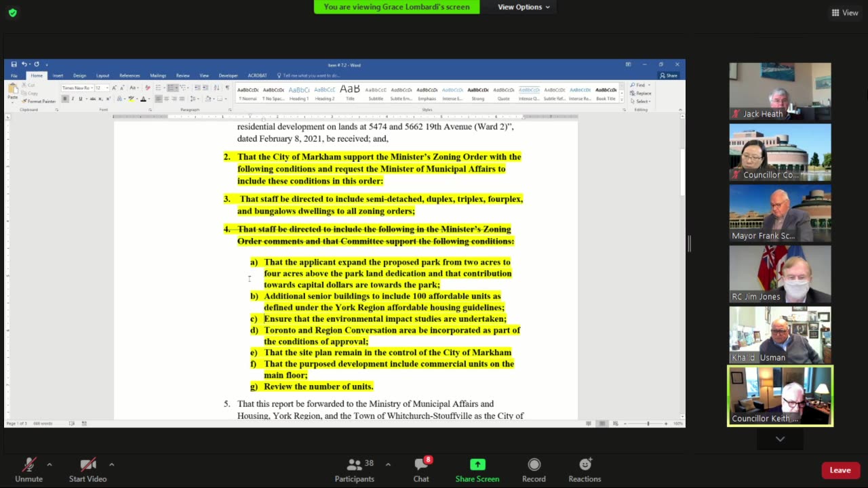The height and width of the screenshot is (488, 868).
Task: Switch to the ACROBAT ribbon tab
Action: point(257,76)
